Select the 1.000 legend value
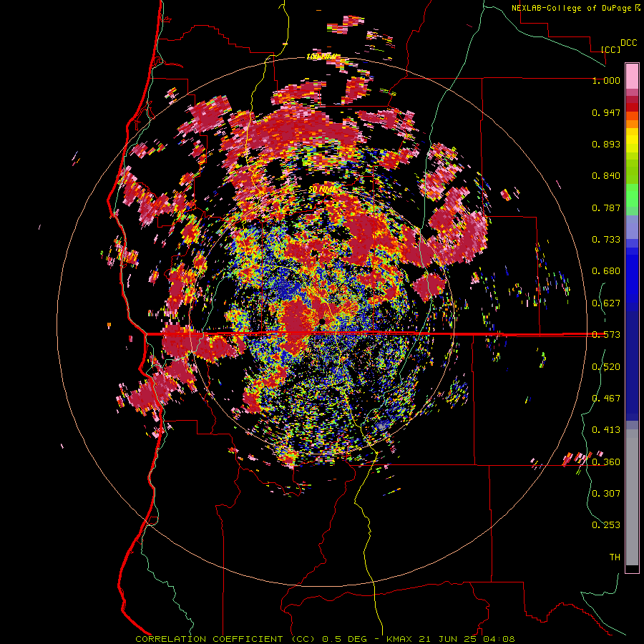This screenshot has width=644, height=644. point(606,80)
